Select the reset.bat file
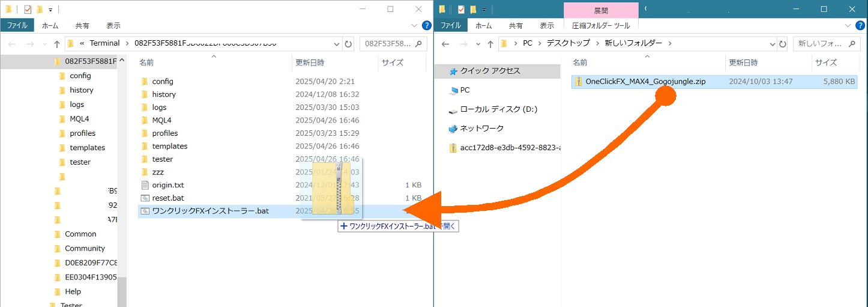 pyautogui.click(x=167, y=198)
